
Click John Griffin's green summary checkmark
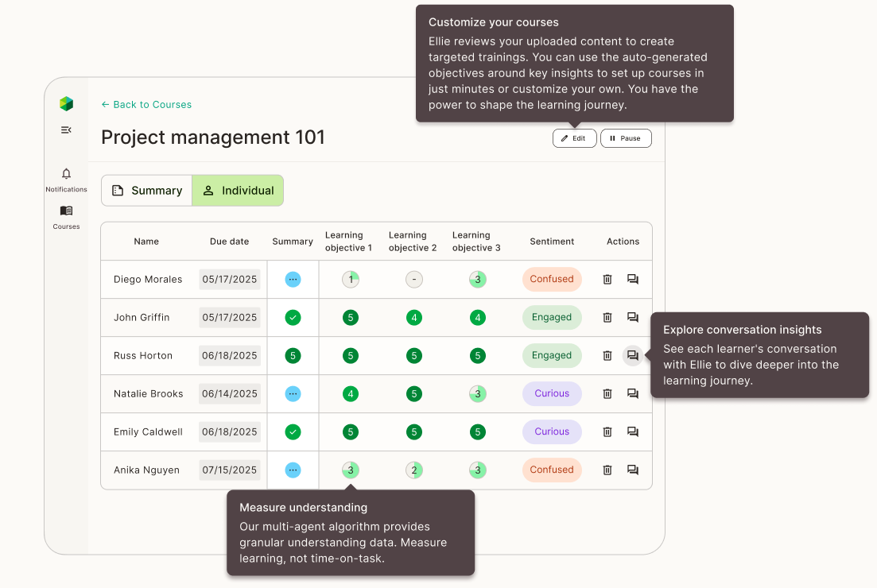pos(293,317)
